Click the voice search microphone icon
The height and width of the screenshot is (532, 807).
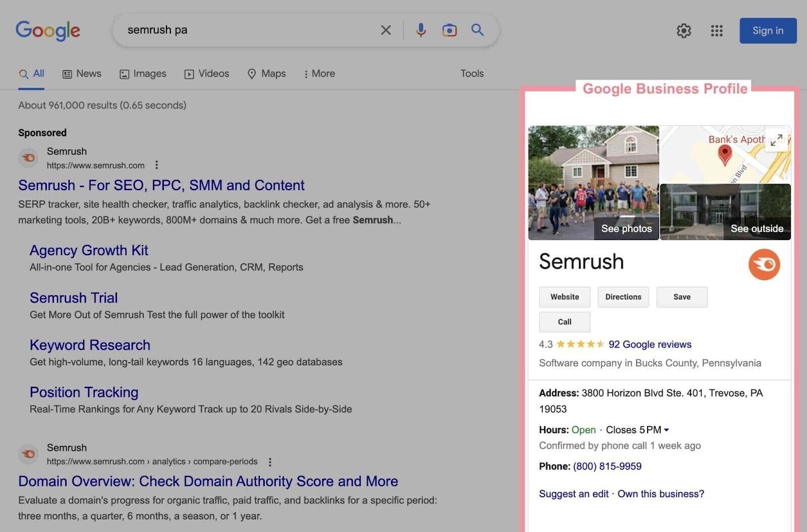(x=420, y=30)
